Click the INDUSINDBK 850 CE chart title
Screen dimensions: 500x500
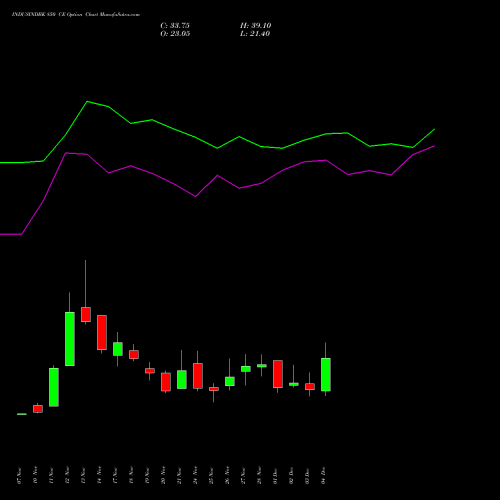click(x=76, y=15)
